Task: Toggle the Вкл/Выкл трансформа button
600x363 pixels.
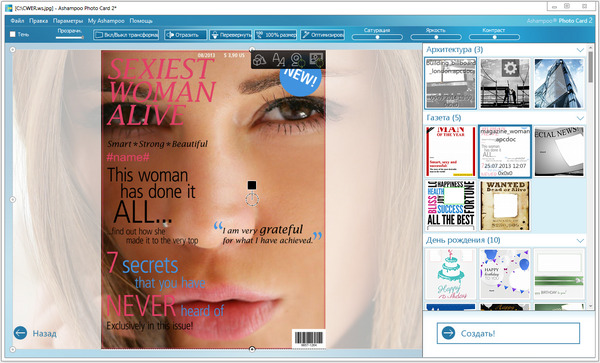Action: coord(126,35)
